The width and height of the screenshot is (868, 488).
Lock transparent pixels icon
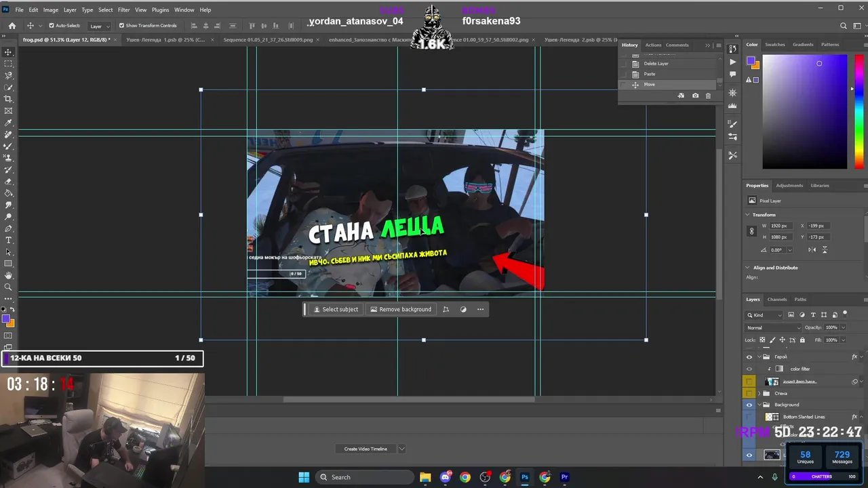click(762, 340)
